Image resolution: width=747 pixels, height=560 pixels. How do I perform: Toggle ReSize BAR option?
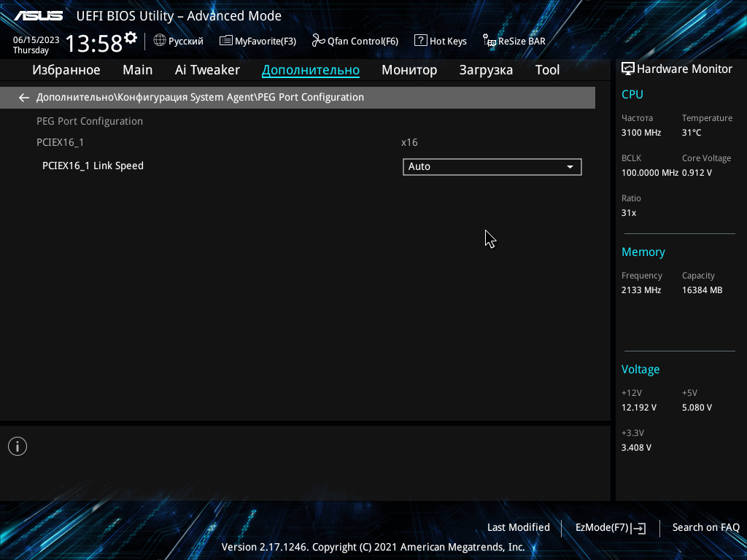coord(514,41)
